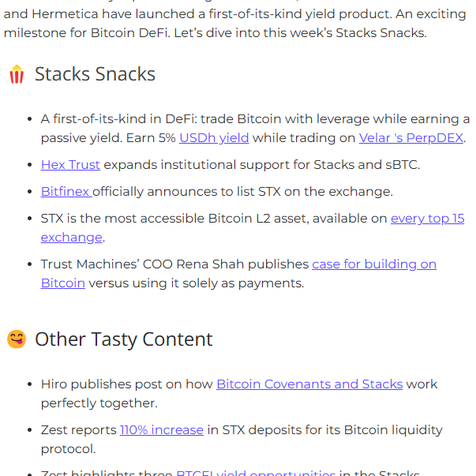The image size is (476, 476).
Task: Follow the Hex Trust link
Action: pyautogui.click(x=70, y=164)
